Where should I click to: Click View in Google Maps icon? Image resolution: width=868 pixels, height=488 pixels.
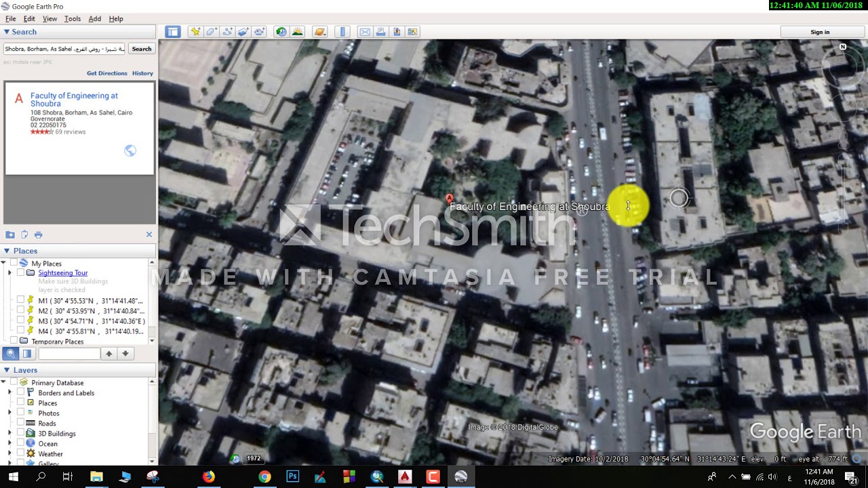click(413, 32)
